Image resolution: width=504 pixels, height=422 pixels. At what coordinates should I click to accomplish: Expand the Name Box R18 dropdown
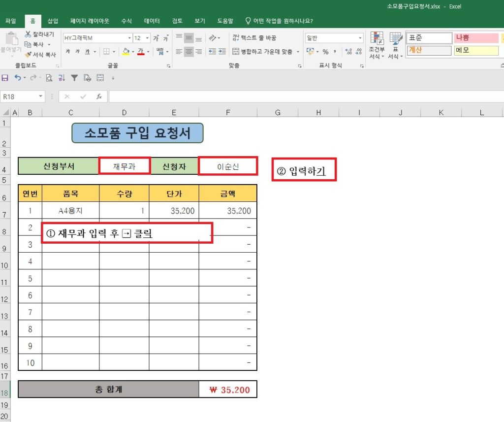(41, 96)
